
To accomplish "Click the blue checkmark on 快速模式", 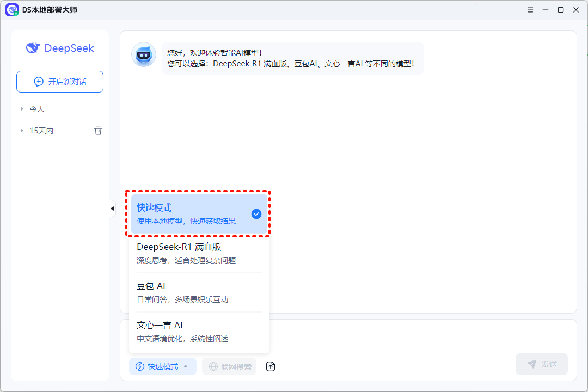I will click(x=256, y=214).
